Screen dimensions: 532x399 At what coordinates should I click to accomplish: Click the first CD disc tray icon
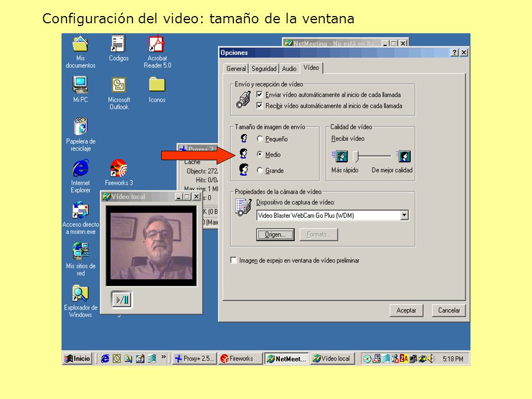pyautogui.click(x=367, y=359)
